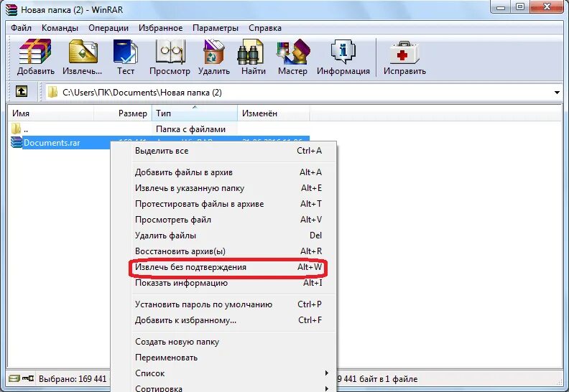Image resolution: width=569 pixels, height=392 pixels.
Task: Click the Documents.rar archive icon
Action: point(17,142)
